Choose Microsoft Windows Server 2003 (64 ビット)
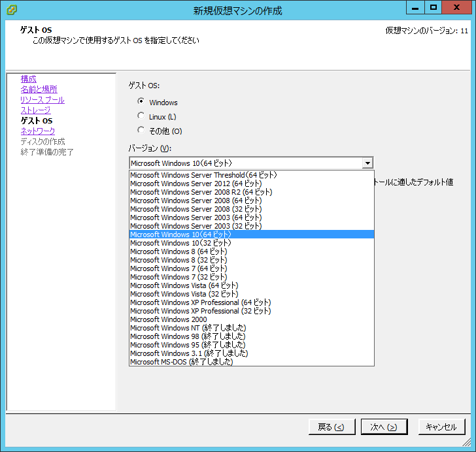 click(x=252, y=218)
